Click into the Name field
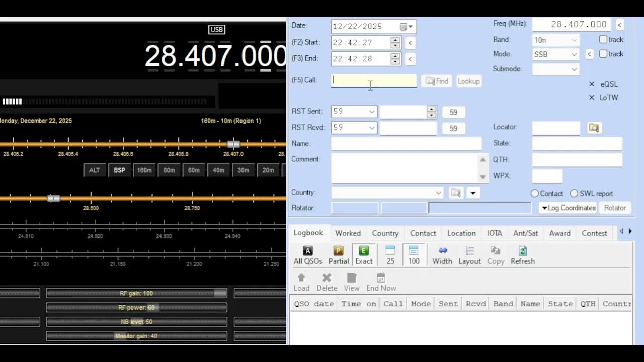The height and width of the screenshot is (362, 644). click(406, 144)
